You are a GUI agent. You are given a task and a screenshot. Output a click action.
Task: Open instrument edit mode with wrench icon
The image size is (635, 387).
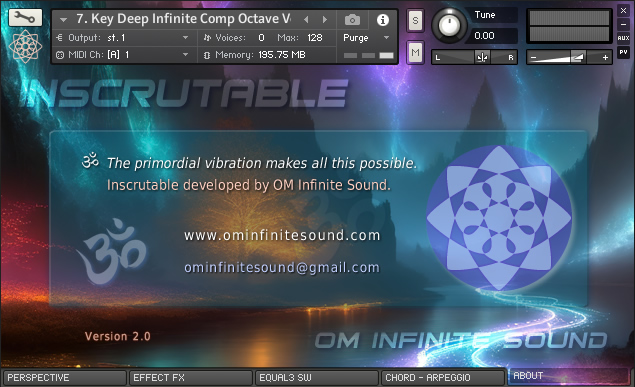(25, 18)
